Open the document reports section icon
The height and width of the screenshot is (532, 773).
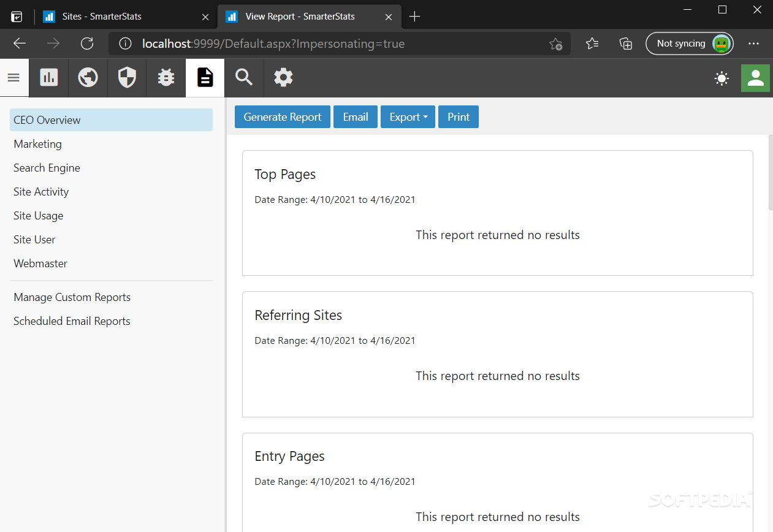[x=205, y=78]
